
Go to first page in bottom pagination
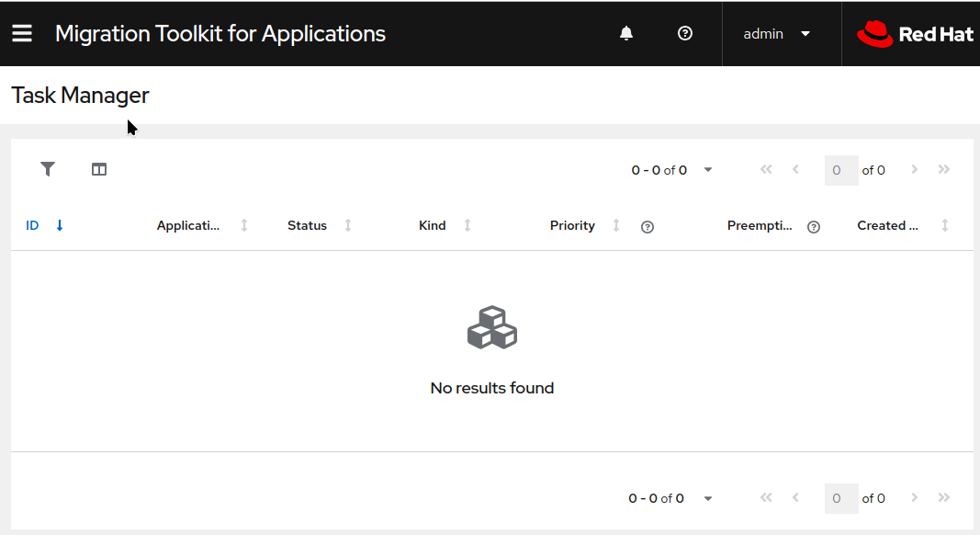coord(766,498)
